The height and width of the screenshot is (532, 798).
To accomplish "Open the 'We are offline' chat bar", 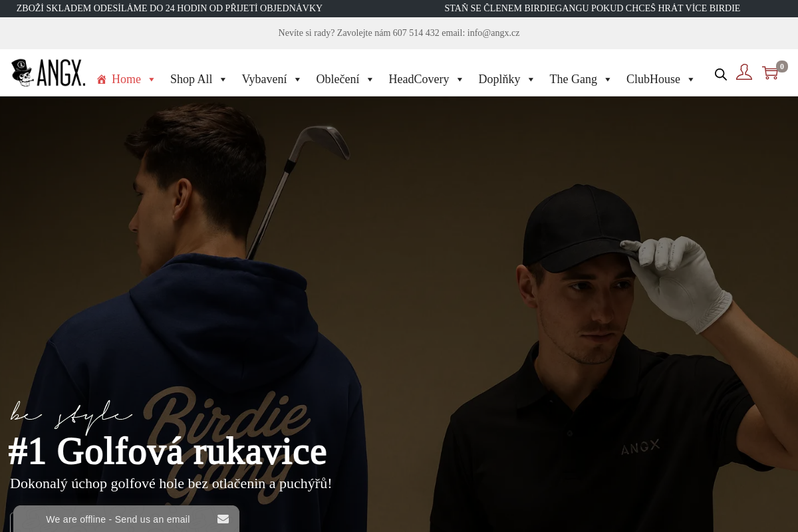I will [x=118, y=519].
